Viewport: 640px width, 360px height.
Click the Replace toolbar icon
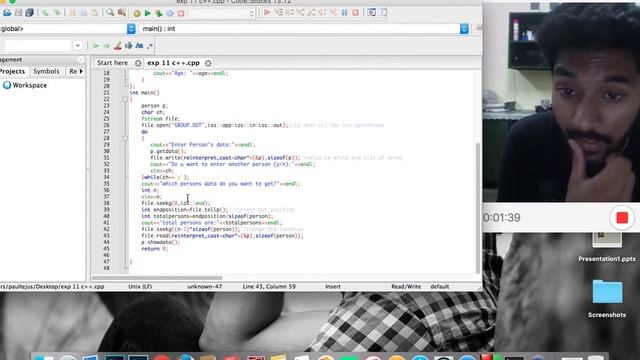point(121,13)
